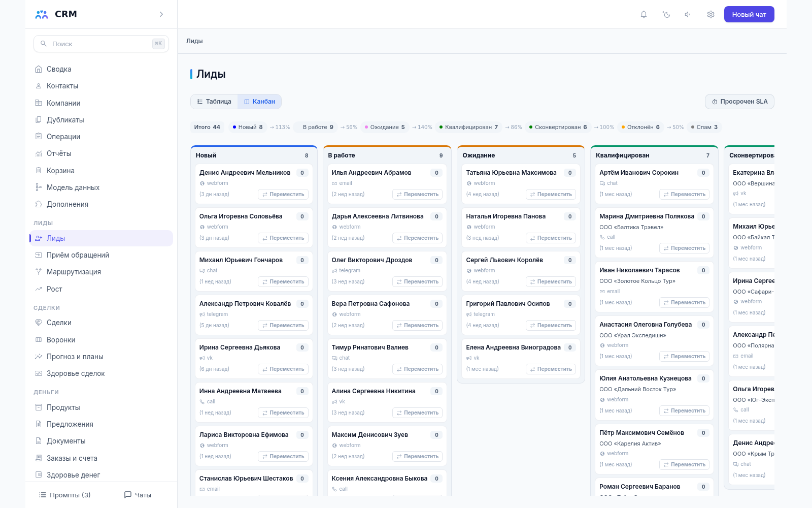This screenshot has height=508, width=812.
Task: Click the Новый чат button
Action: (749, 14)
